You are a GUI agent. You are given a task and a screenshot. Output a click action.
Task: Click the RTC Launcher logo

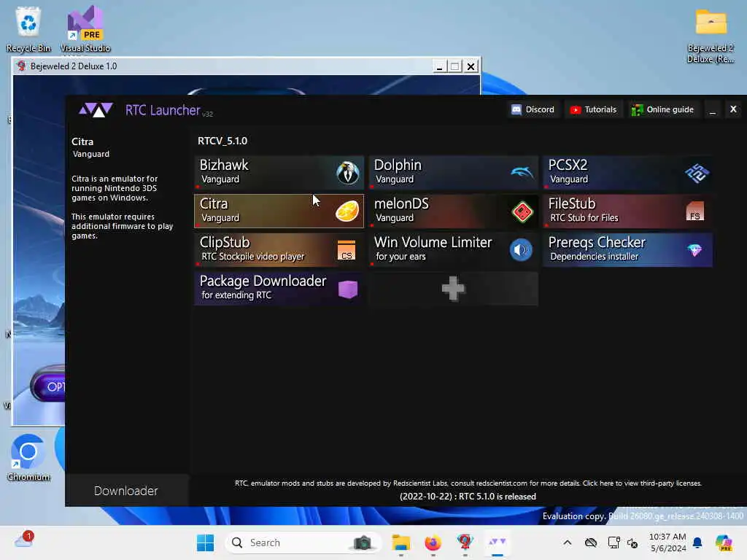click(x=96, y=110)
